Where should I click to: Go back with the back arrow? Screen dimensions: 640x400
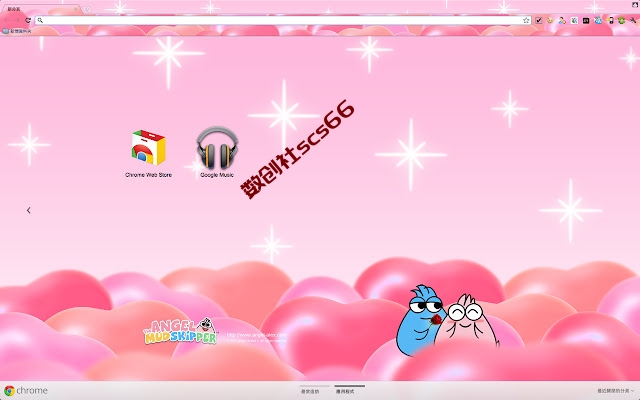pos(7,20)
